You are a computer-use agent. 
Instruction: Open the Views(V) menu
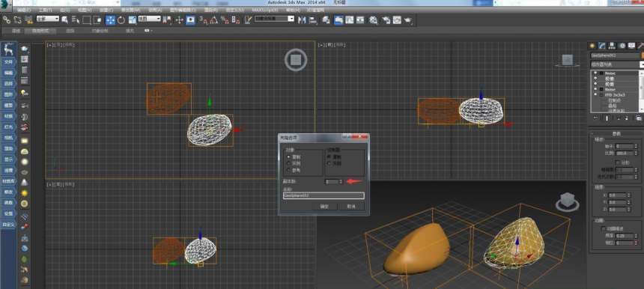click(85, 10)
